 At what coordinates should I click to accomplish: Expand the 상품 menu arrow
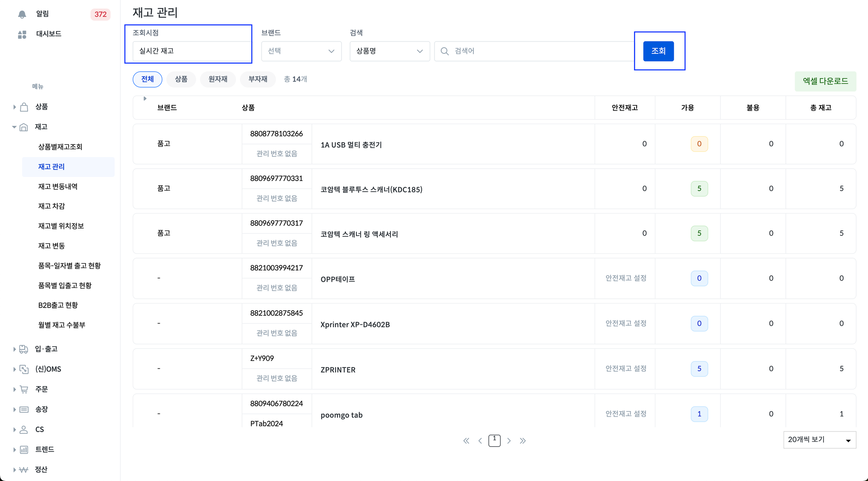pos(14,107)
